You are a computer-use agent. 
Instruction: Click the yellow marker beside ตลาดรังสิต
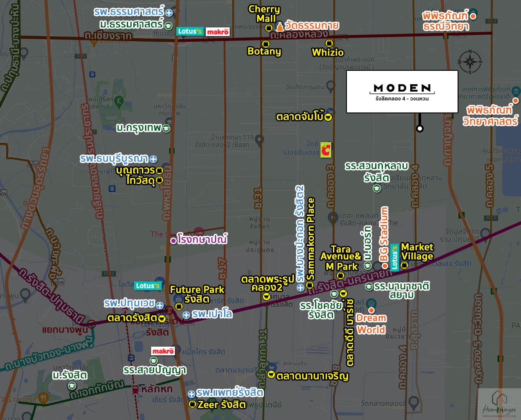point(162,319)
